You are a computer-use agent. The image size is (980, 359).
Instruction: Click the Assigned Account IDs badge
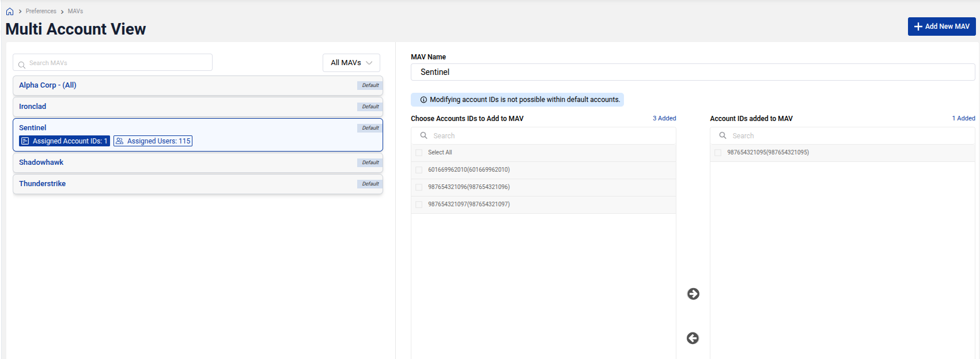tap(65, 141)
